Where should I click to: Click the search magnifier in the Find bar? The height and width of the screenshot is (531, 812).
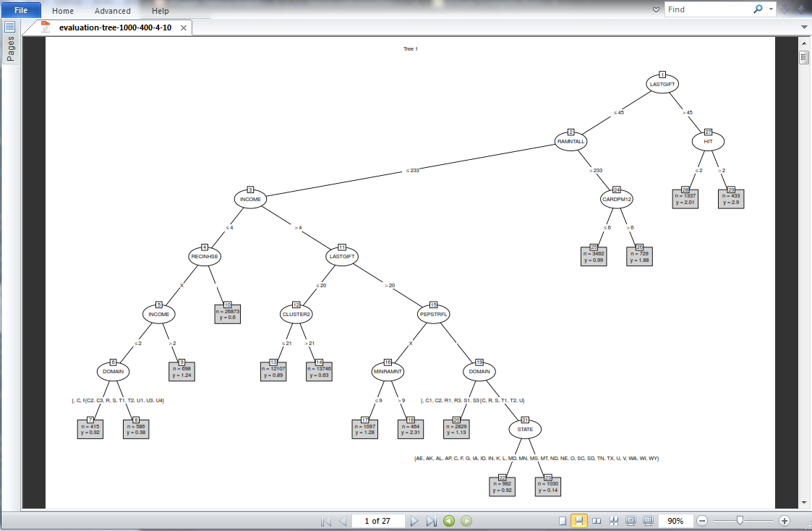point(758,9)
